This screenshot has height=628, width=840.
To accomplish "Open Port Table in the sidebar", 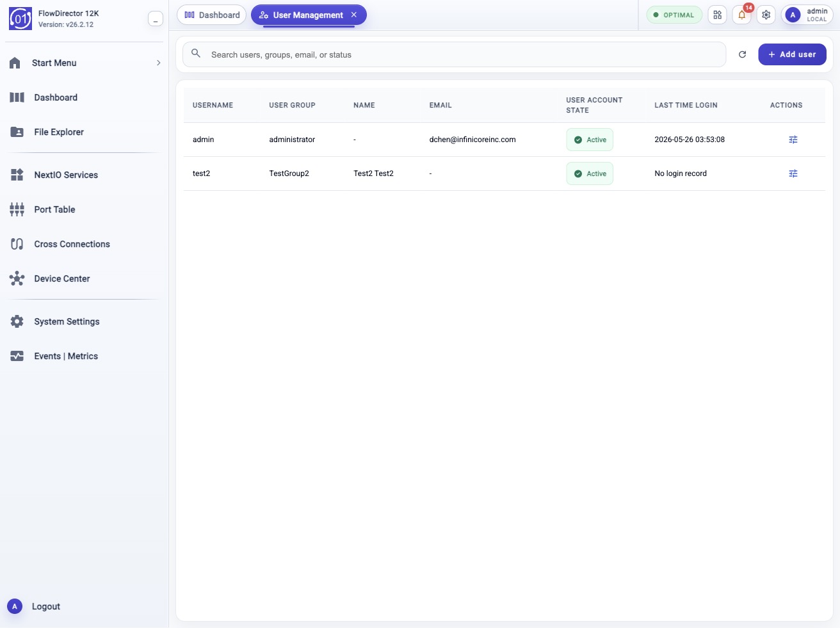I will [x=85, y=209].
